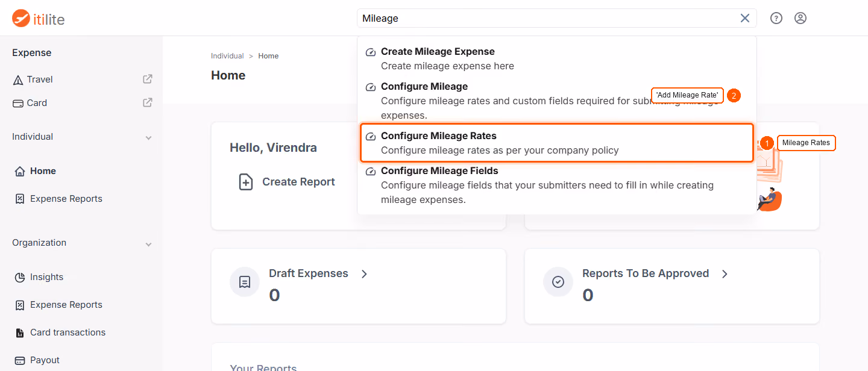Click the Individual Expense Reports icon
Viewport: 868px width, 371px height.
(19, 199)
